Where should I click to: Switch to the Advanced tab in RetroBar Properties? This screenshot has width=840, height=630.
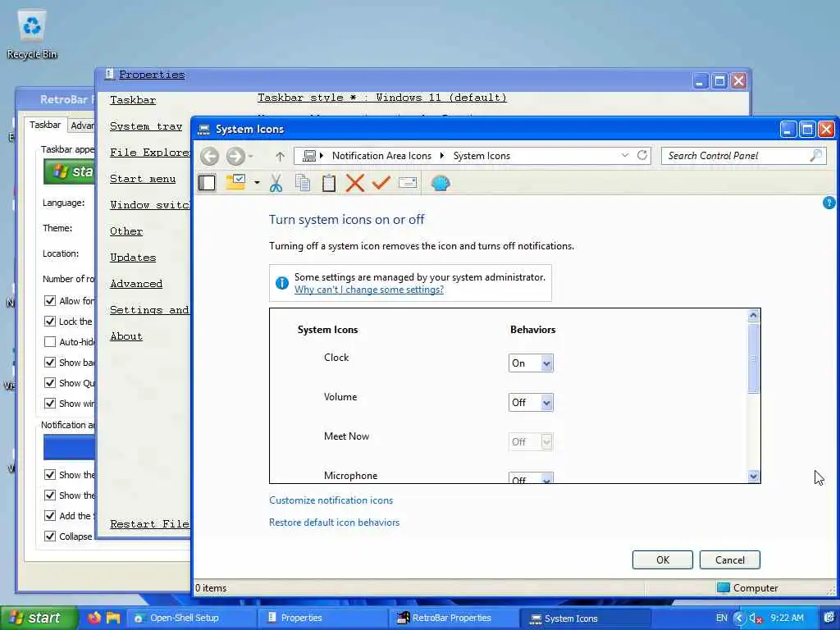click(x=82, y=126)
